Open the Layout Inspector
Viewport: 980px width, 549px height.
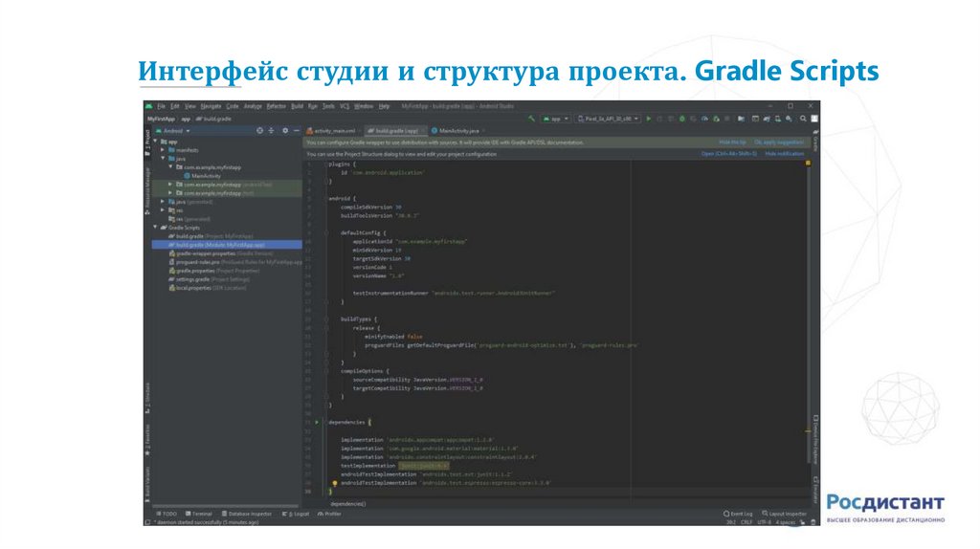point(785,514)
